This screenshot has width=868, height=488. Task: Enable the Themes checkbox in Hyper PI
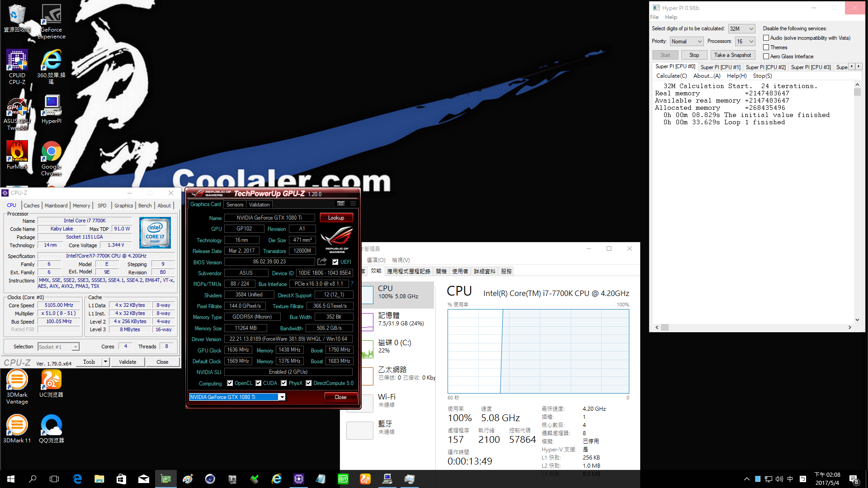pos(766,47)
